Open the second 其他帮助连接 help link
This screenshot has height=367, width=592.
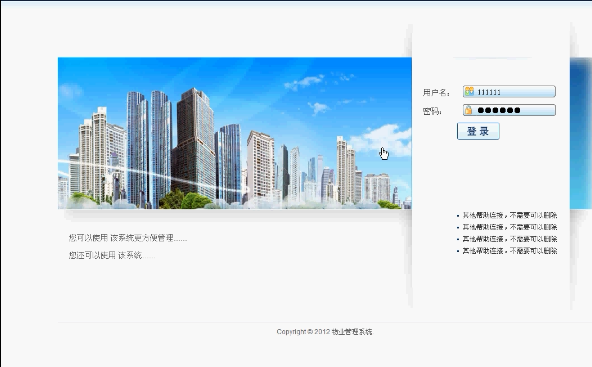(510, 227)
